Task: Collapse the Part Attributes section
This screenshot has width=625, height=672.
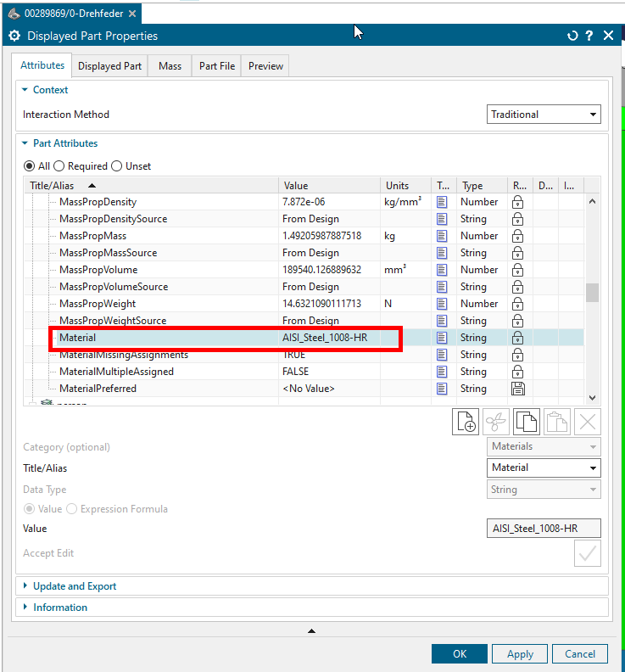Action: (x=25, y=143)
